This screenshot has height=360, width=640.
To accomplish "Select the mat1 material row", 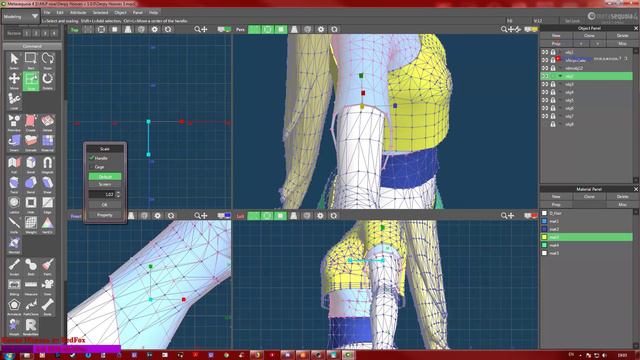I will (587, 221).
